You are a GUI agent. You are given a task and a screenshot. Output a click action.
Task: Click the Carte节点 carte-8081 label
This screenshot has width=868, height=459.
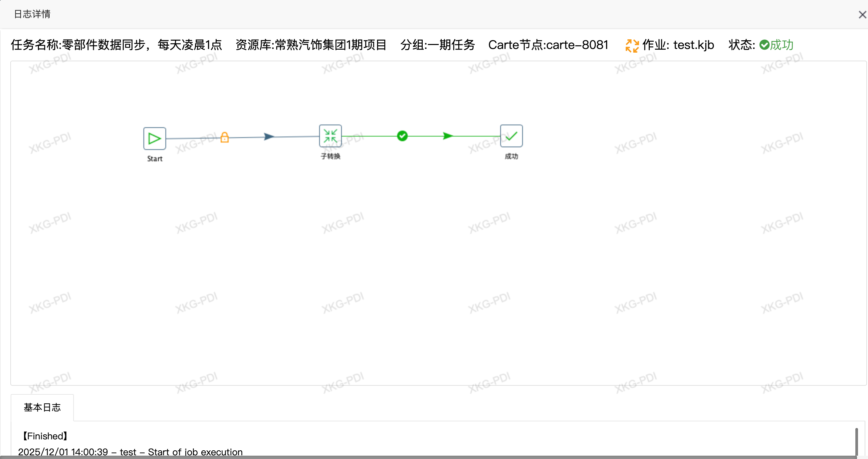[548, 45]
